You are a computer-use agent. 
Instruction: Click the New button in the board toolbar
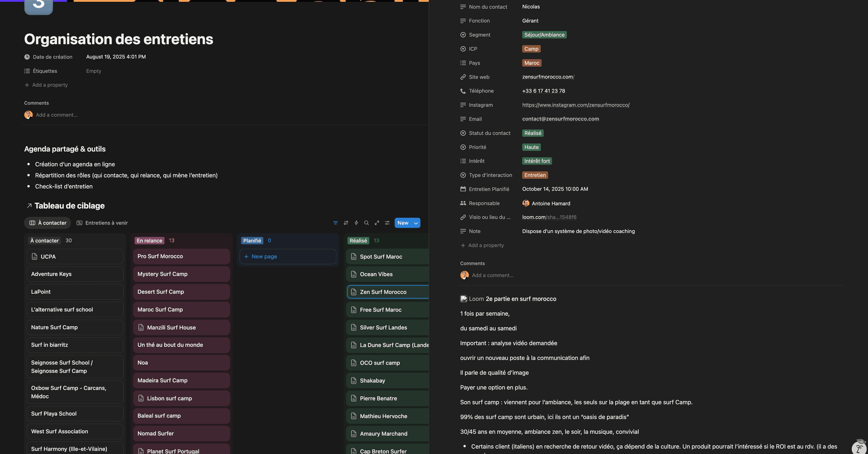(x=403, y=223)
